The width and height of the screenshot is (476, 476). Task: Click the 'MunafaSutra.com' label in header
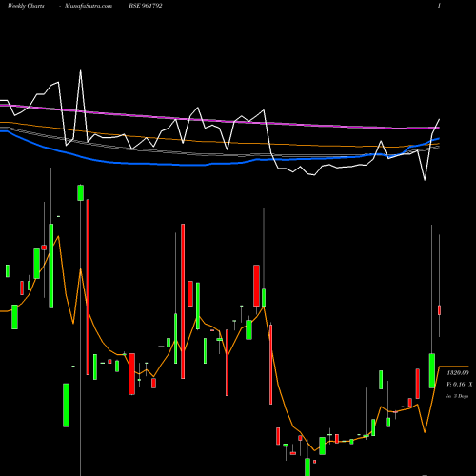tap(89, 6)
